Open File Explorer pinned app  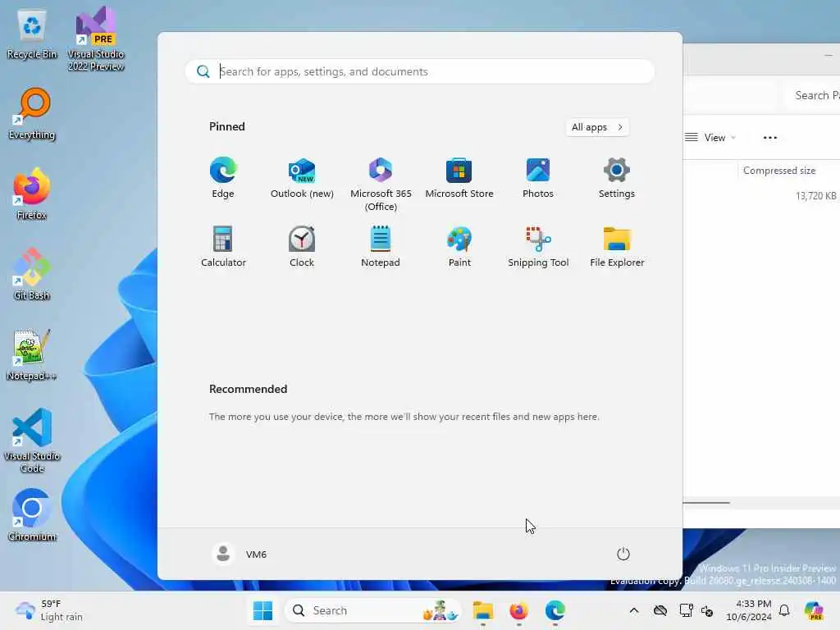coord(617,247)
